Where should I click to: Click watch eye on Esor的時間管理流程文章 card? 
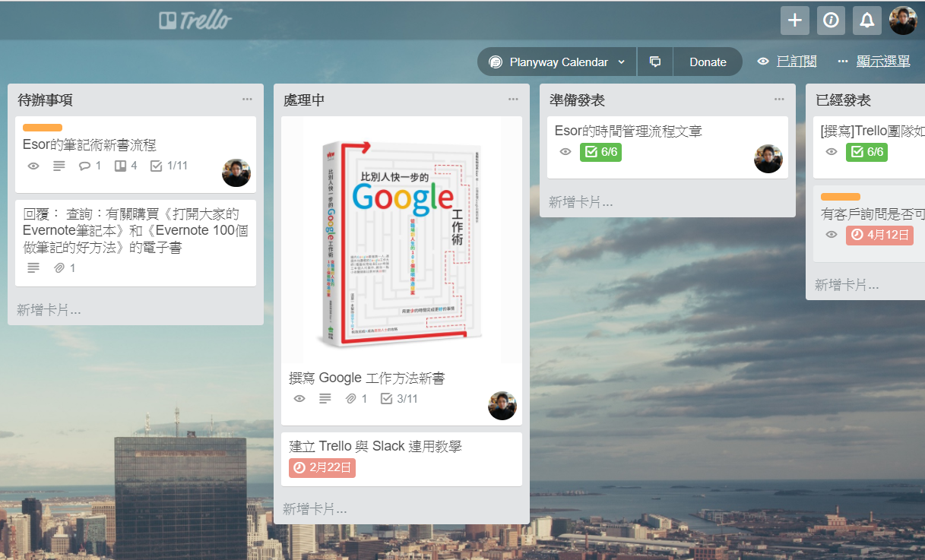point(565,152)
